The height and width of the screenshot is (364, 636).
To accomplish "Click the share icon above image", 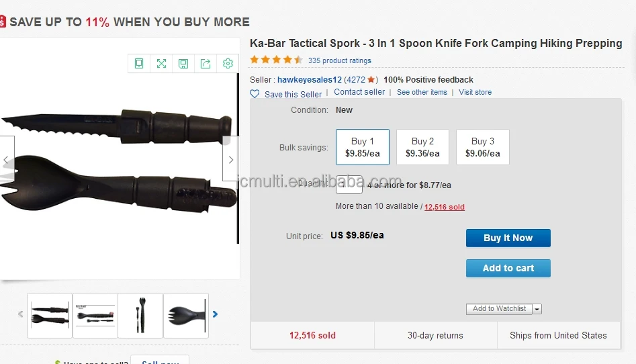I will pos(206,64).
